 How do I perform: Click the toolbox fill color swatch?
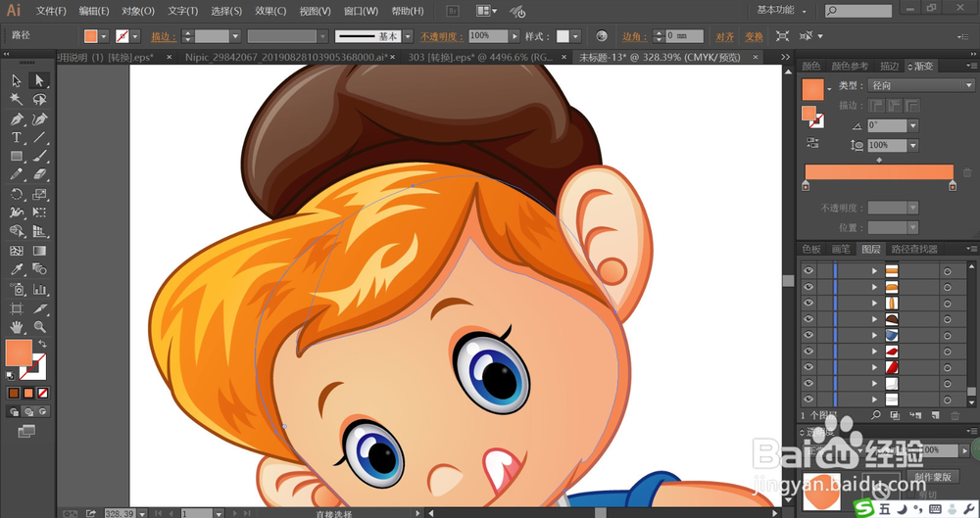pos(18,353)
